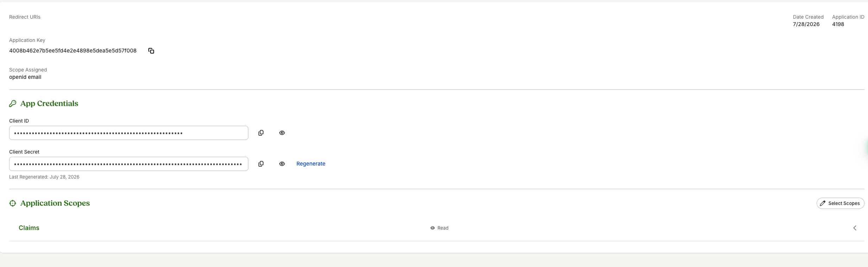Click the Scope Assigned label
Screen dimensions: 868x267
pos(28,70)
